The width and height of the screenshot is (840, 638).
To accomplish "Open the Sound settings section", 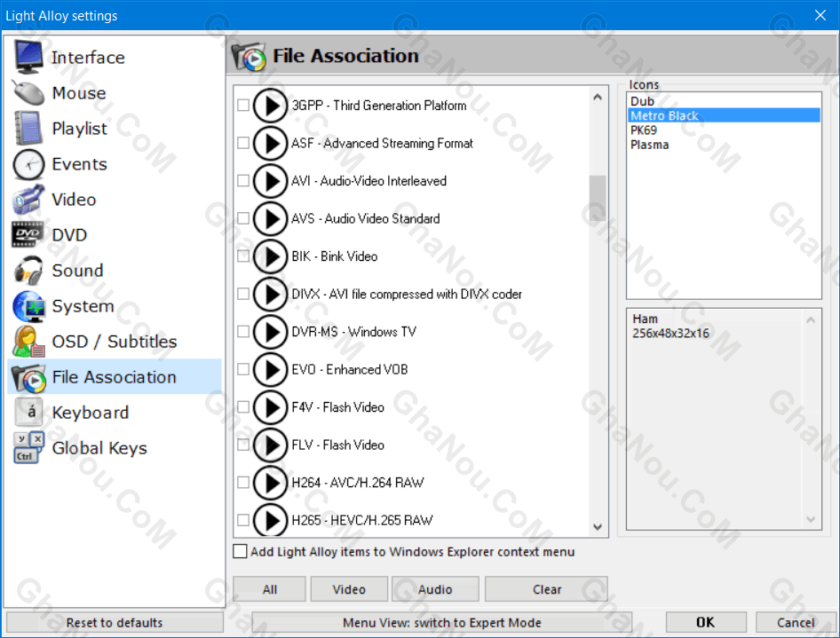I will coord(115,271).
